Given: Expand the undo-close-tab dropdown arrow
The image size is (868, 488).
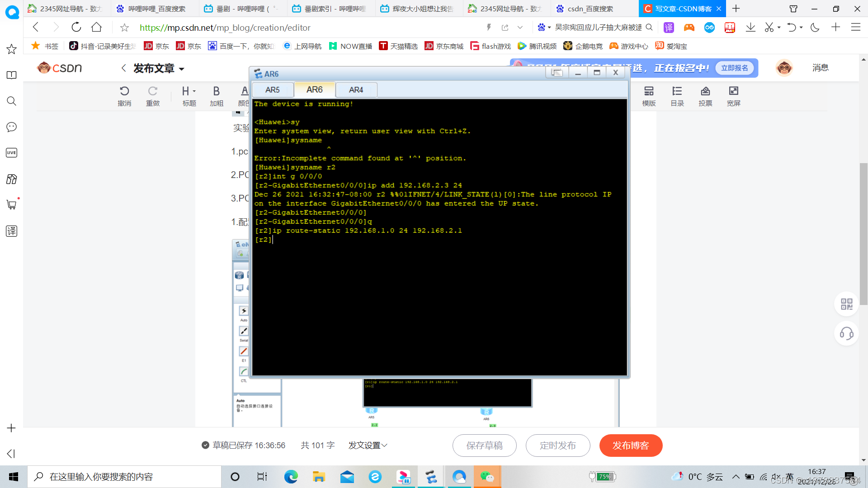Looking at the screenshot, I should tap(801, 28).
